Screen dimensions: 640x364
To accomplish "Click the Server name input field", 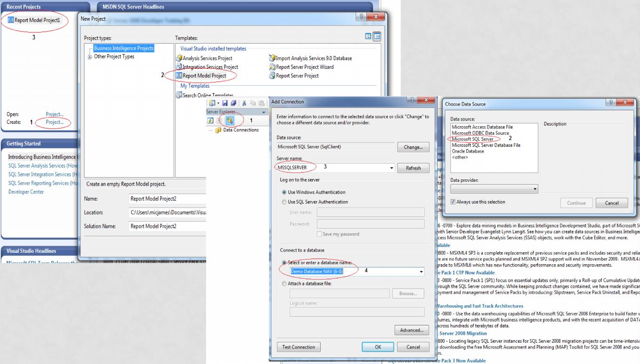I will coord(336,168).
